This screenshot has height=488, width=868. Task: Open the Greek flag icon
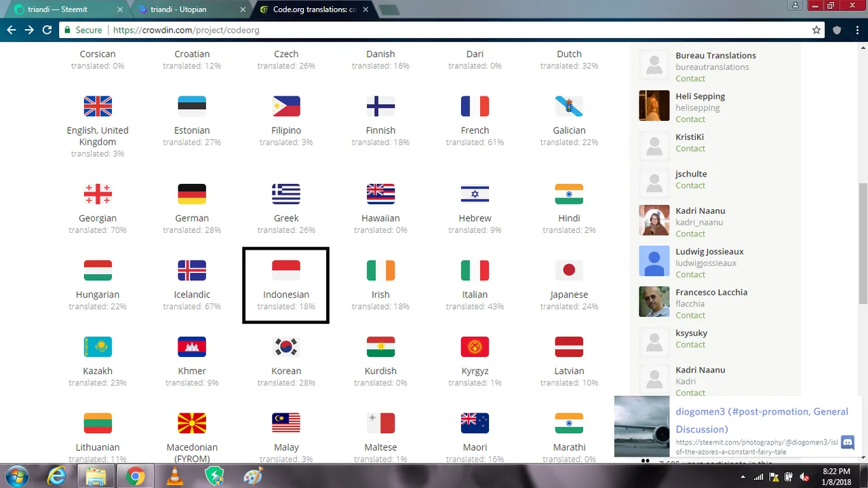(286, 194)
